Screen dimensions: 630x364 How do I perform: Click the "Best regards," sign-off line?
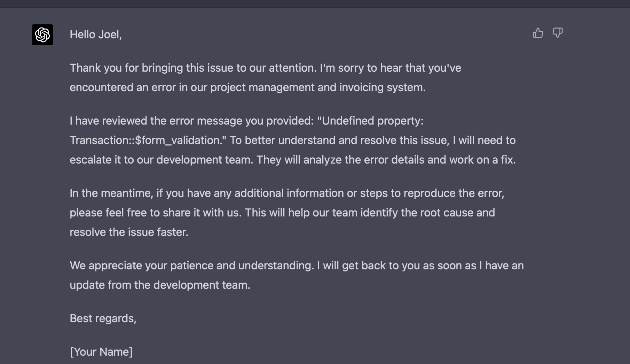pyautogui.click(x=103, y=318)
